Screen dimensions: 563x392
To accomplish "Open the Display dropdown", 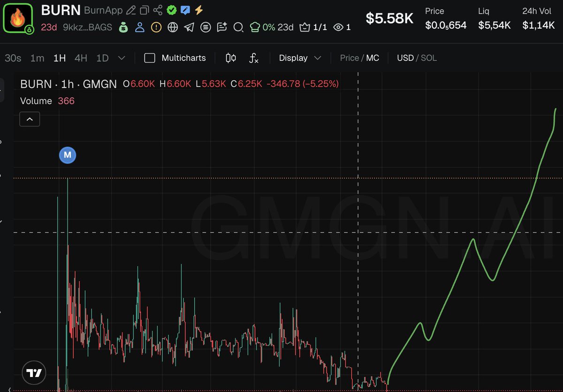I will [300, 58].
